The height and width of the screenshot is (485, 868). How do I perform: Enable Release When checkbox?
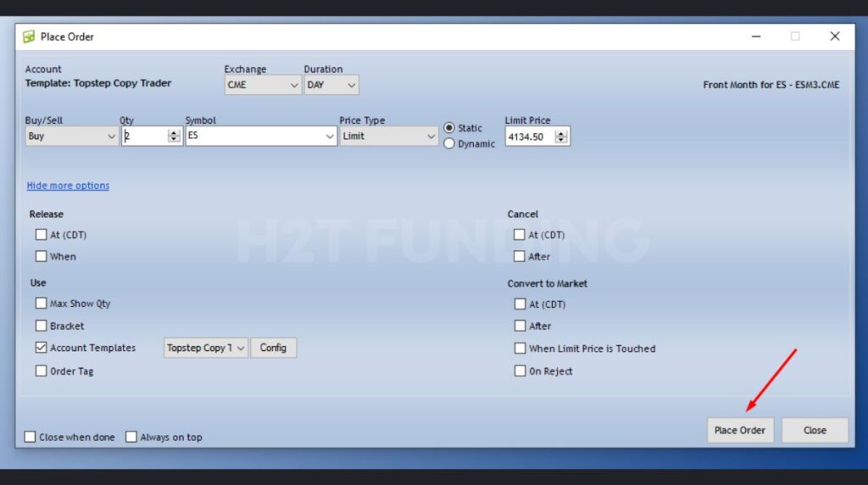41,256
